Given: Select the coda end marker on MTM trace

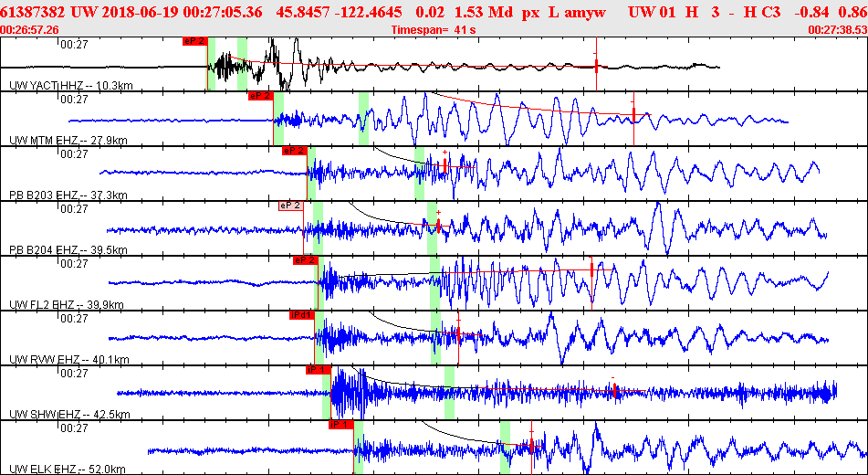Looking at the screenshot, I should pos(633,114).
